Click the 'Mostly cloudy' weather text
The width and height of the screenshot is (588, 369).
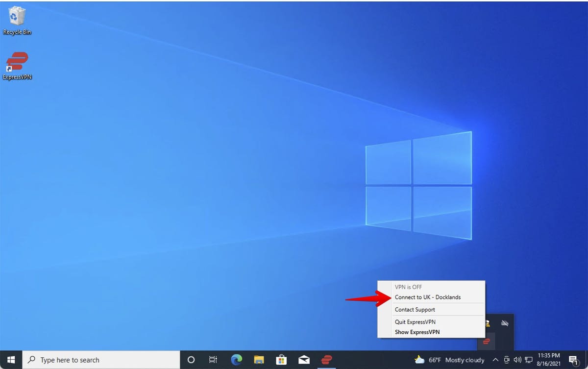(465, 360)
